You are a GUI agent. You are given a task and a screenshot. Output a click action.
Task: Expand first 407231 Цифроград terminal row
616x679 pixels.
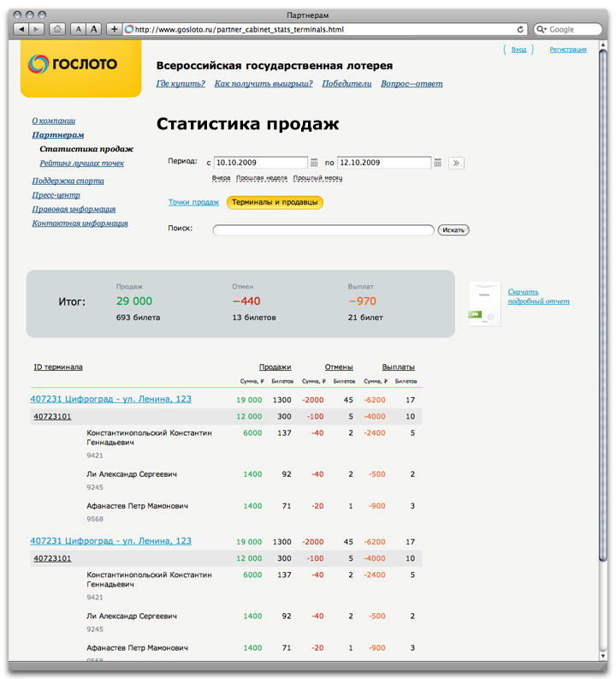pyautogui.click(x=110, y=399)
